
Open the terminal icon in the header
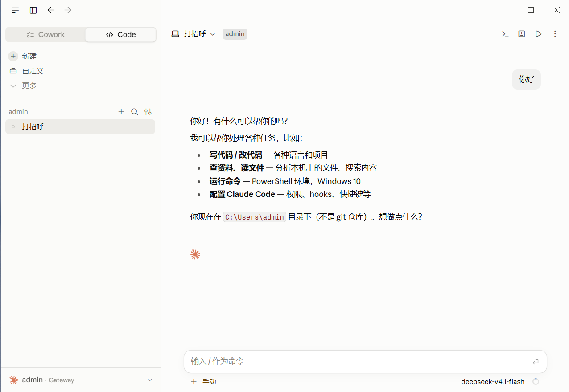tap(505, 34)
